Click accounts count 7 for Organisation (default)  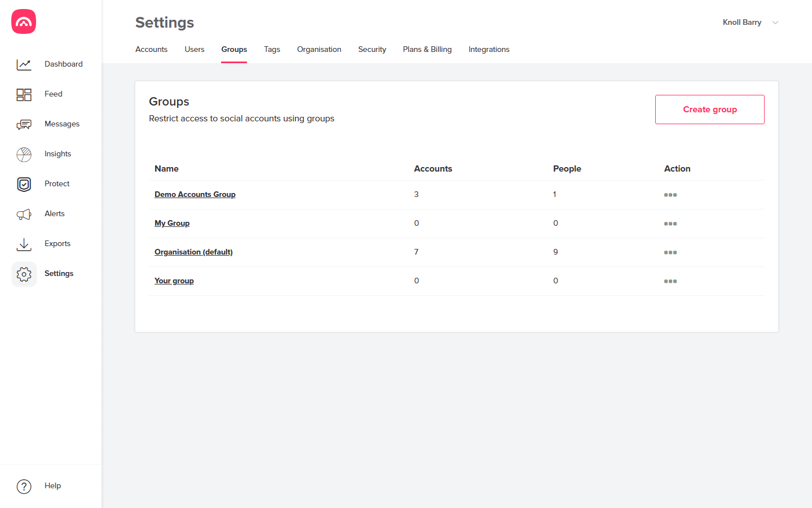[x=417, y=252]
